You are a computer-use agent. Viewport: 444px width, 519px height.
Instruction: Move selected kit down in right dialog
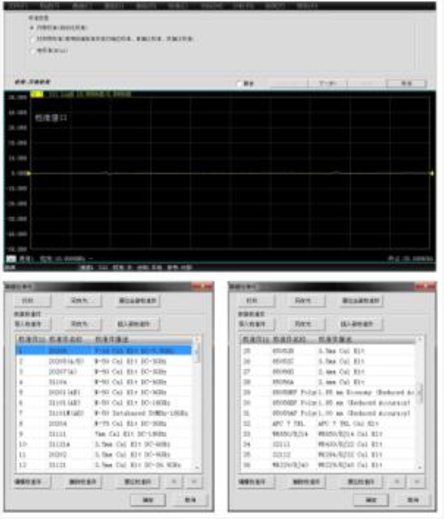coord(417,482)
